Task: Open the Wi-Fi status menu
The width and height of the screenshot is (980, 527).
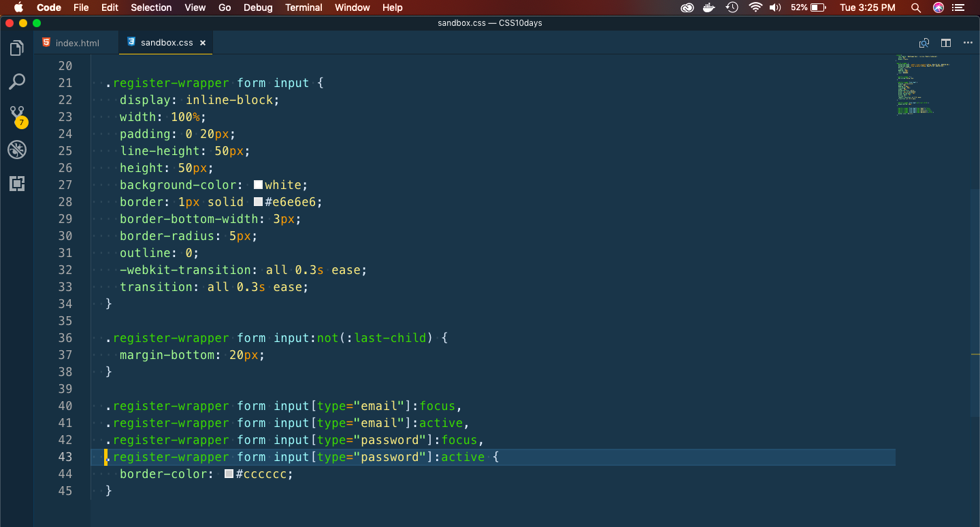Action: click(755, 7)
